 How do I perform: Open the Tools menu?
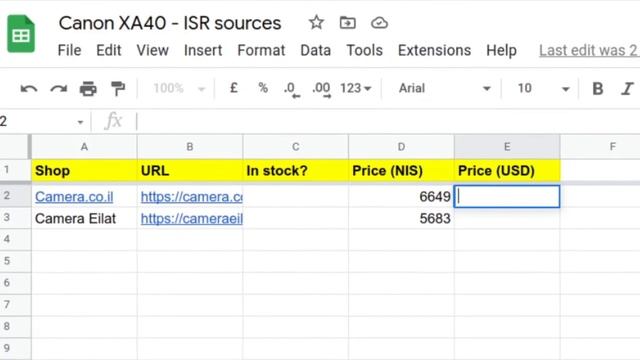coord(364,50)
